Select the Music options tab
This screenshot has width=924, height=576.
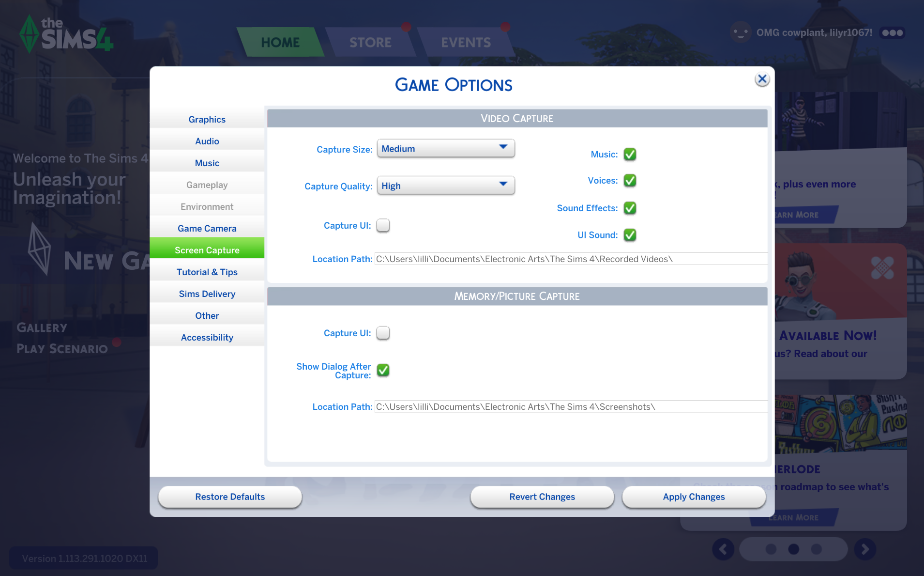(207, 163)
